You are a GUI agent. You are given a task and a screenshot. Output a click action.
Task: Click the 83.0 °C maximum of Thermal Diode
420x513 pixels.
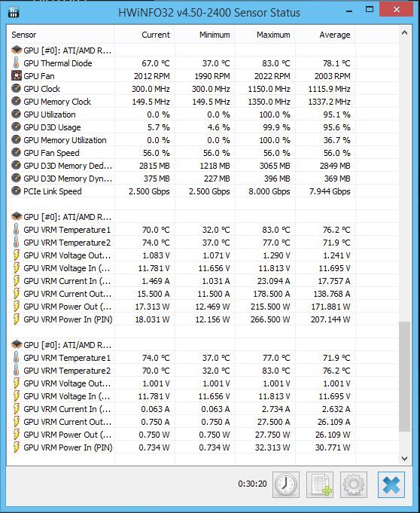tap(275, 63)
